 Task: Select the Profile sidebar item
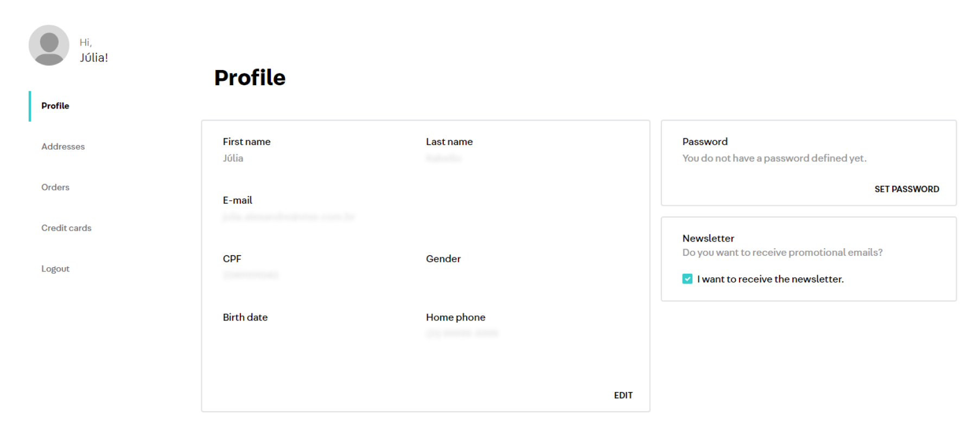point(54,105)
